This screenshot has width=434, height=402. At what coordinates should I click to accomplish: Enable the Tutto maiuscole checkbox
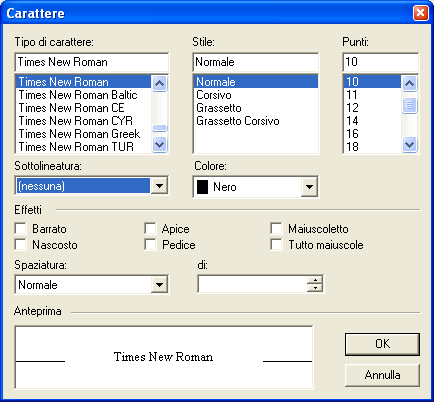pos(276,244)
